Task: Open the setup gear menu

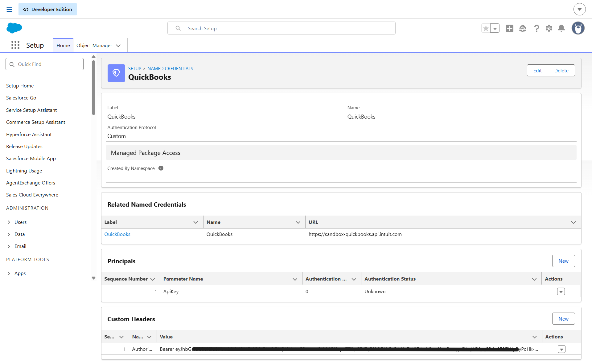Action: pyautogui.click(x=549, y=28)
